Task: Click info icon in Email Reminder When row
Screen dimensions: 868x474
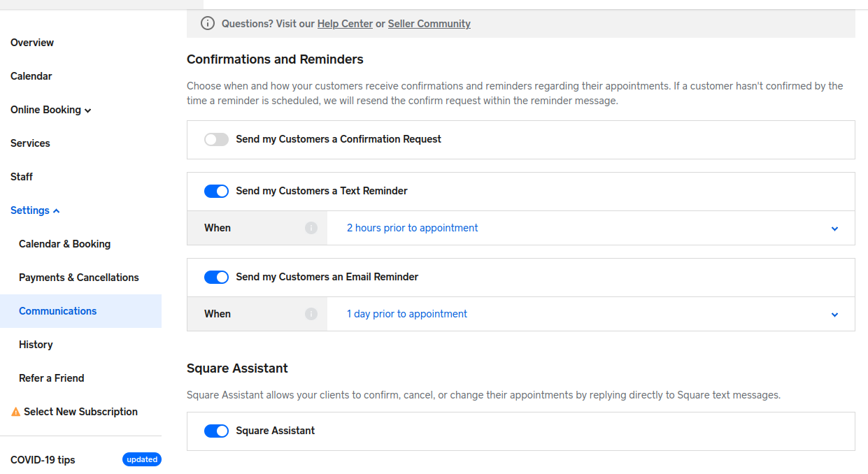Action: [311, 314]
